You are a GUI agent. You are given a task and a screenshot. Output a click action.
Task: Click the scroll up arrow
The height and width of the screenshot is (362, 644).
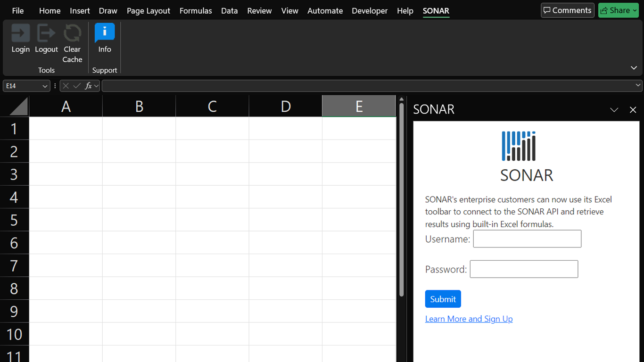[x=402, y=99]
